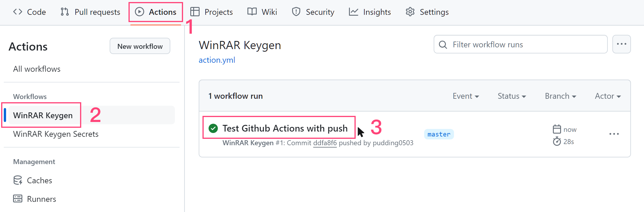The height and width of the screenshot is (212, 644).
Task: Select WinRAR Keygen Secrets workflow
Action: click(x=56, y=134)
